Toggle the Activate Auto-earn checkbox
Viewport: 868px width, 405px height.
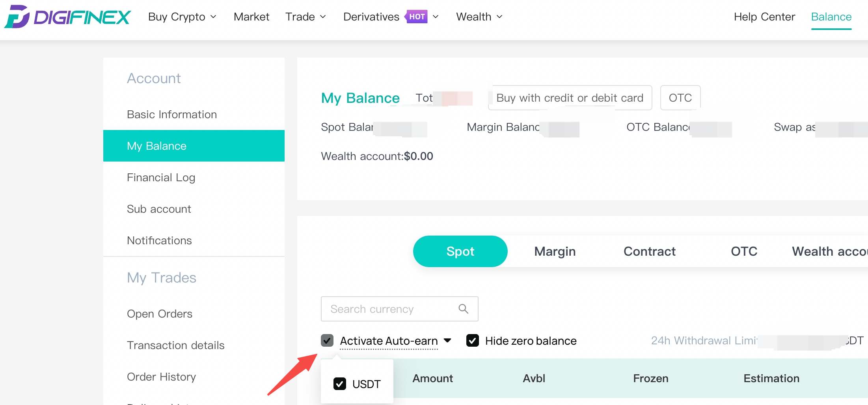coord(327,340)
